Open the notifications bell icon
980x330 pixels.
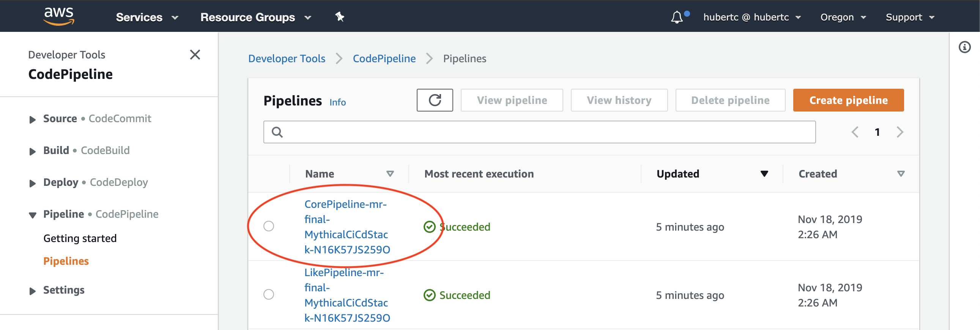tap(677, 17)
